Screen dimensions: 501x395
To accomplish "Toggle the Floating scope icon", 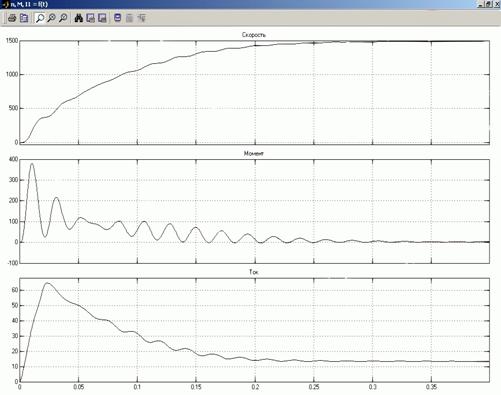I will pyautogui.click(x=118, y=18).
